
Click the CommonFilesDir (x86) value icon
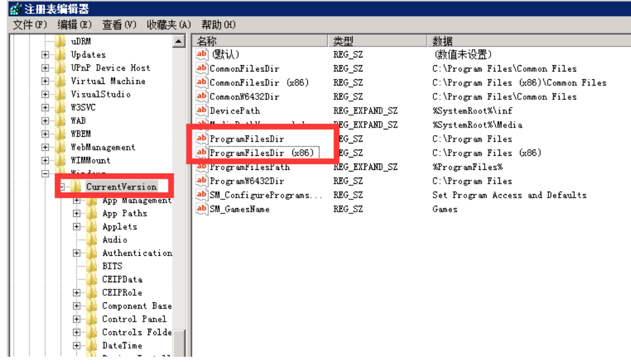point(202,82)
